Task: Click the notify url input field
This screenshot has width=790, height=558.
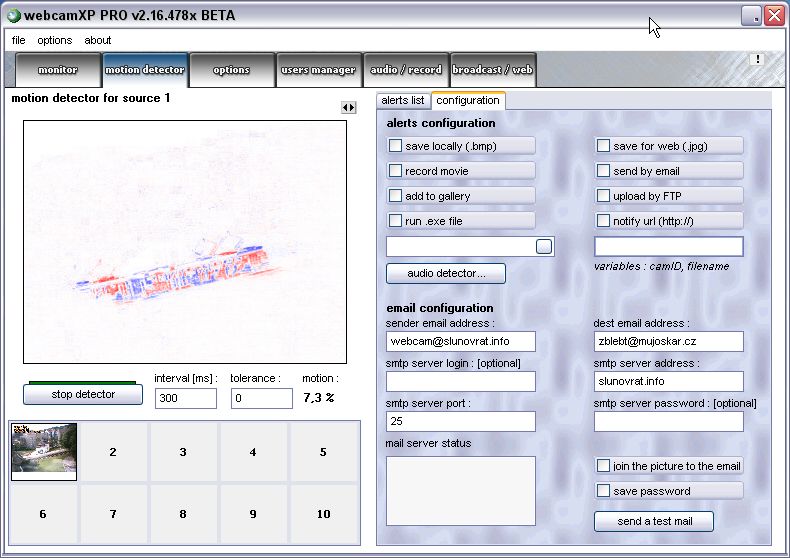Action: [669, 247]
